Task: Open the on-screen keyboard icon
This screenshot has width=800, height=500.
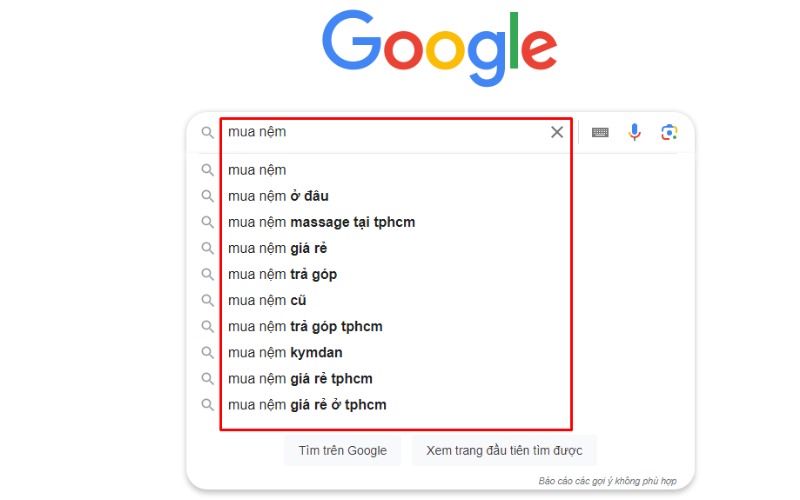Action: [x=600, y=132]
